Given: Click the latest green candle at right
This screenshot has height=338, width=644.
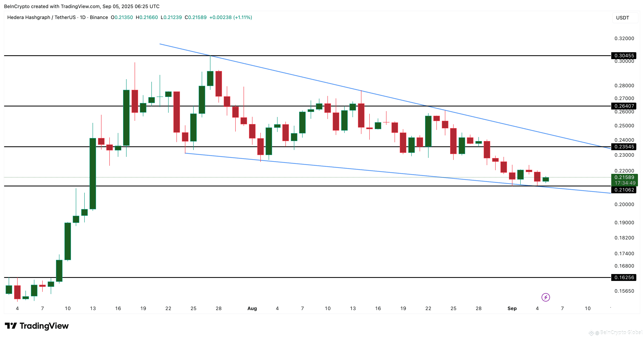Looking at the screenshot, I should coord(546,179).
